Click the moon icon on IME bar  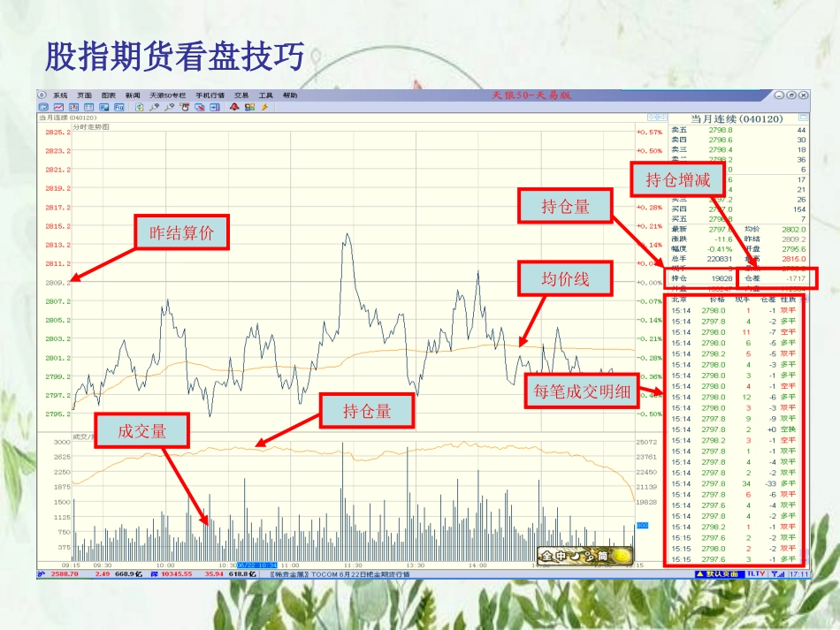click(x=575, y=556)
